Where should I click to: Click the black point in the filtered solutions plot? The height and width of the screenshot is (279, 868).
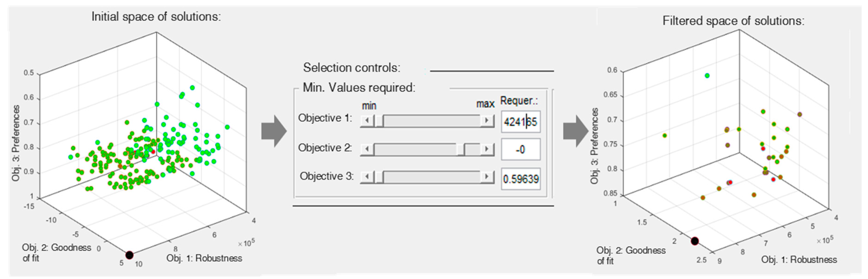pyautogui.click(x=695, y=241)
